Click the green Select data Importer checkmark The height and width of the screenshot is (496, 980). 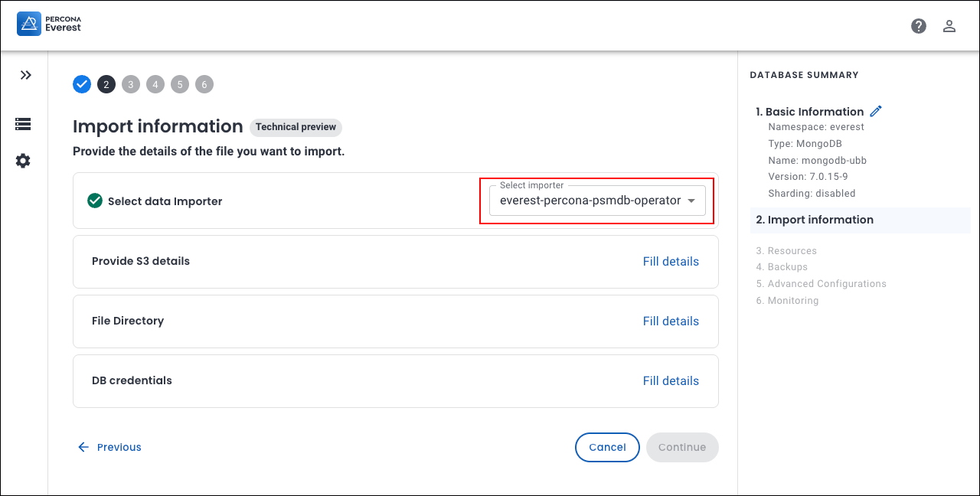pyautogui.click(x=95, y=201)
